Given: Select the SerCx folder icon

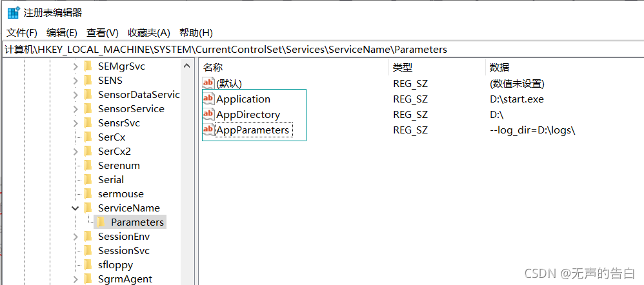Looking at the screenshot, I should coord(88,137).
